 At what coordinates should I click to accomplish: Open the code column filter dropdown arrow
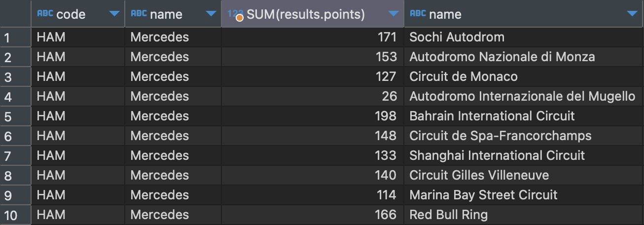click(114, 14)
